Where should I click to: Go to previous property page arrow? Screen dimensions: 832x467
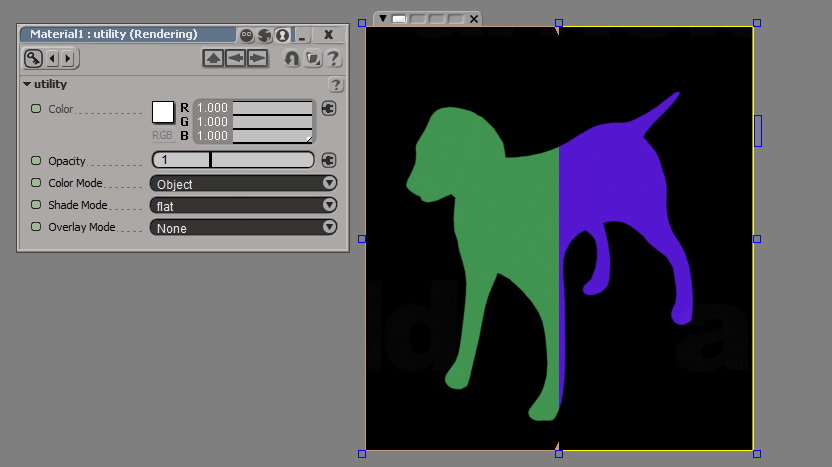point(52,58)
